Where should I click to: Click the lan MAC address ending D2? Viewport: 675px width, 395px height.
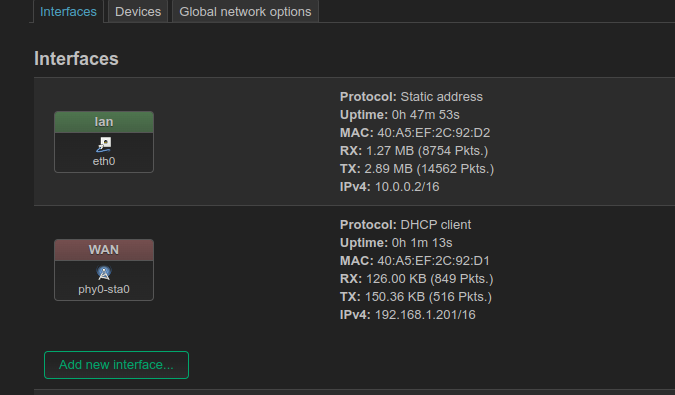coord(433,133)
